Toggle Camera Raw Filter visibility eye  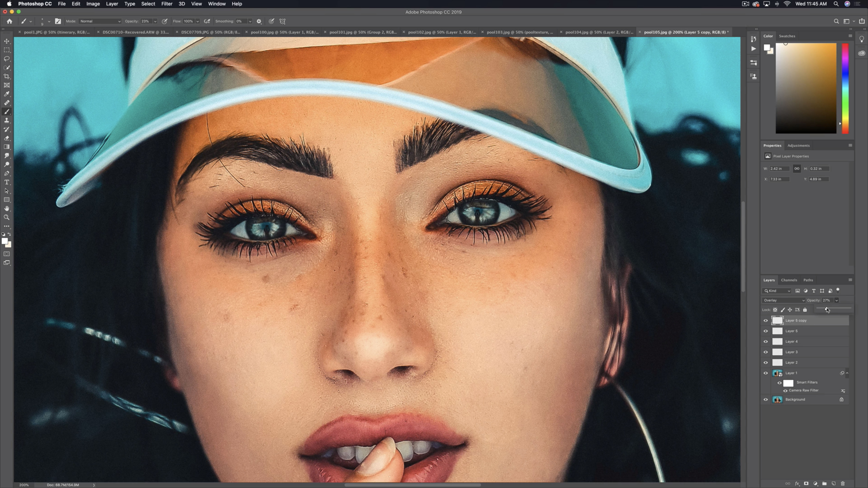click(785, 391)
